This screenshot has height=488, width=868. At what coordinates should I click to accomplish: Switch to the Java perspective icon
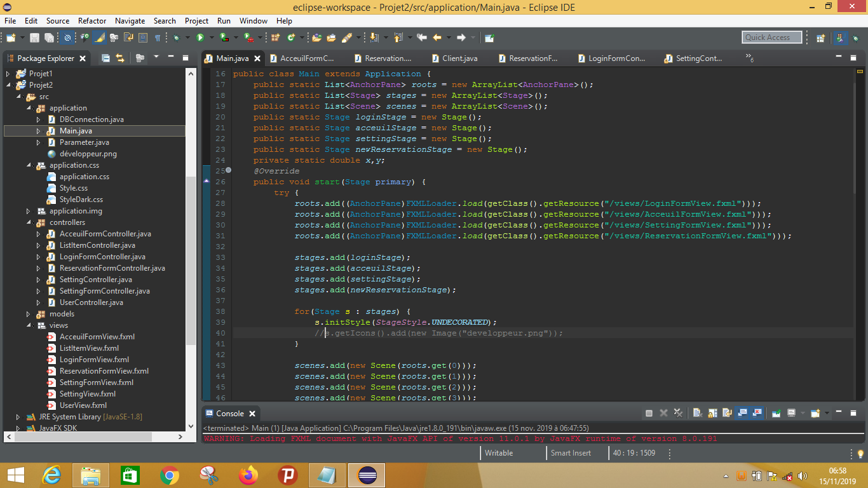pos(840,38)
